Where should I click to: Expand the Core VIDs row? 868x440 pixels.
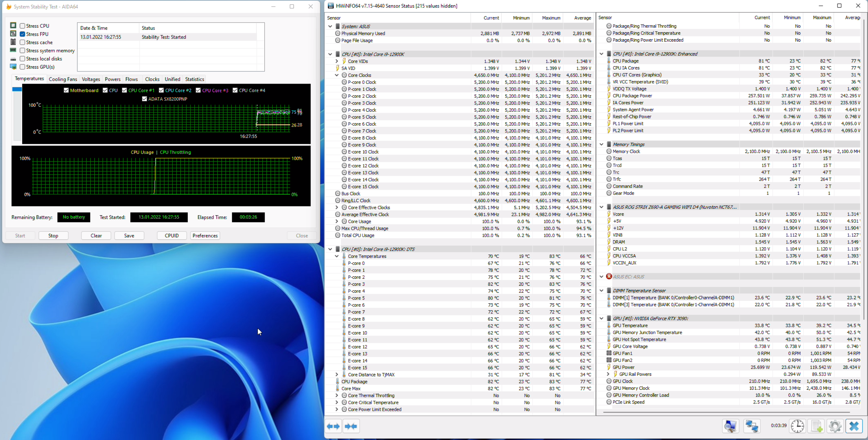[337, 61]
